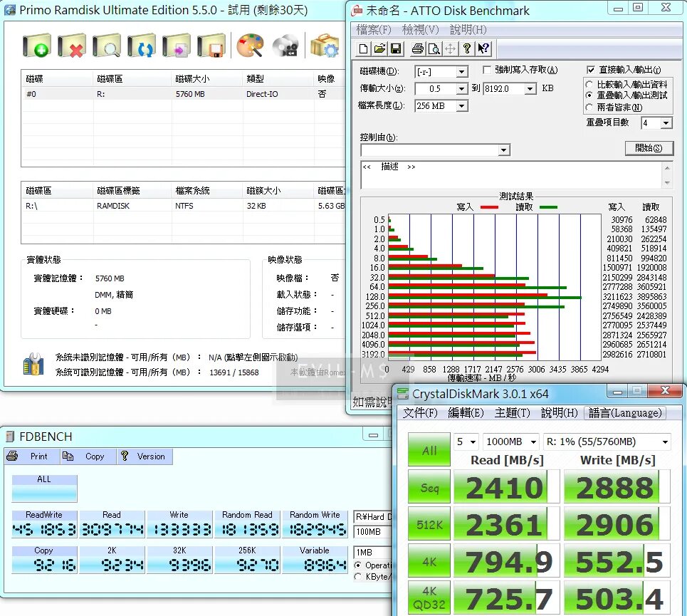Open the 磁碟機 drive dropdown in ATTO
The image size is (687, 616).
(x=461, y=72)
